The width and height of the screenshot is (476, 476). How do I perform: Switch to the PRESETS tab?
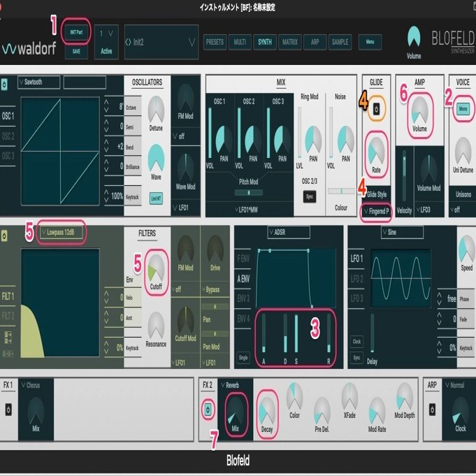tap(215, 42)
